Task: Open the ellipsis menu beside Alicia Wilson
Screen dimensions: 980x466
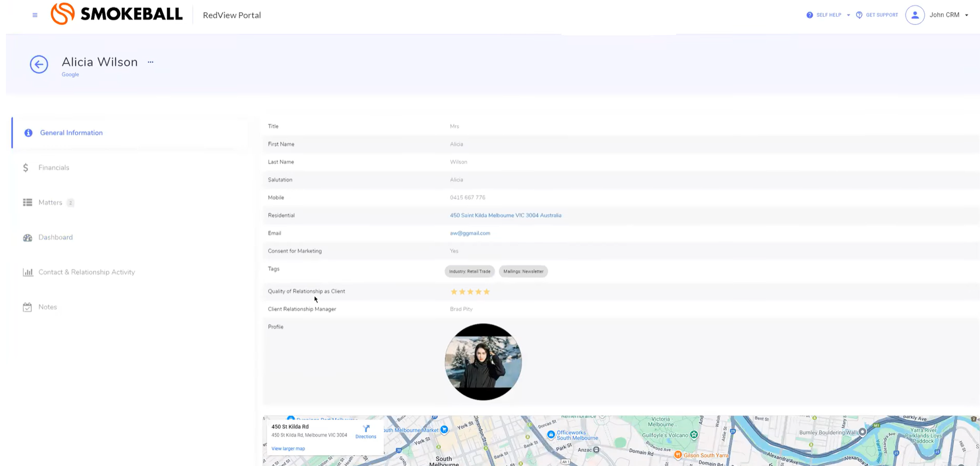Action: 151,62
